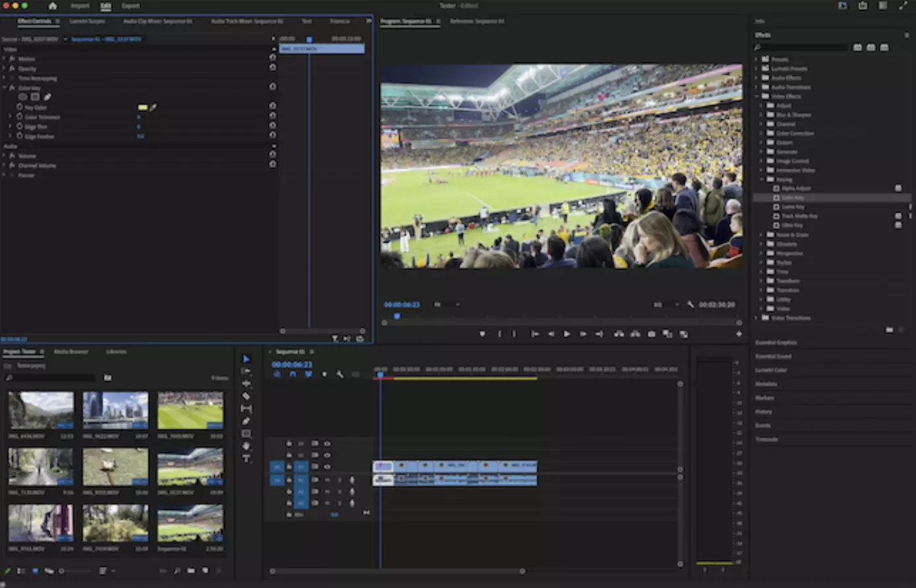
Task: Lock the V1 video track
Action: click(315, 466)
